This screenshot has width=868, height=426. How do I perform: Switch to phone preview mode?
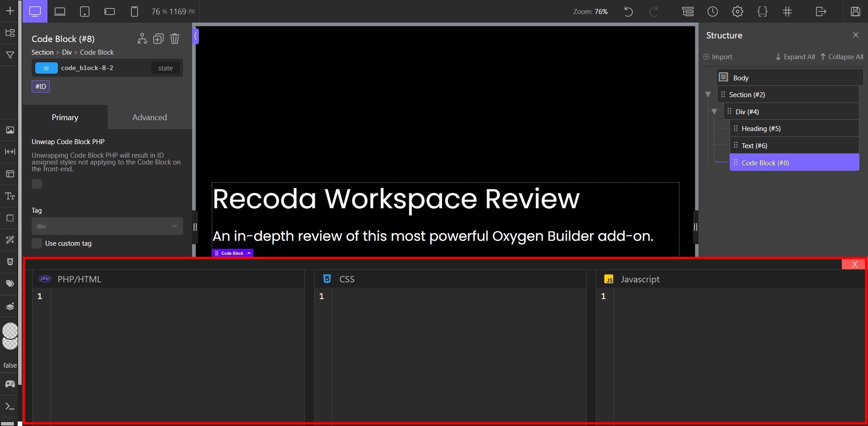click(x=134, y=11)
